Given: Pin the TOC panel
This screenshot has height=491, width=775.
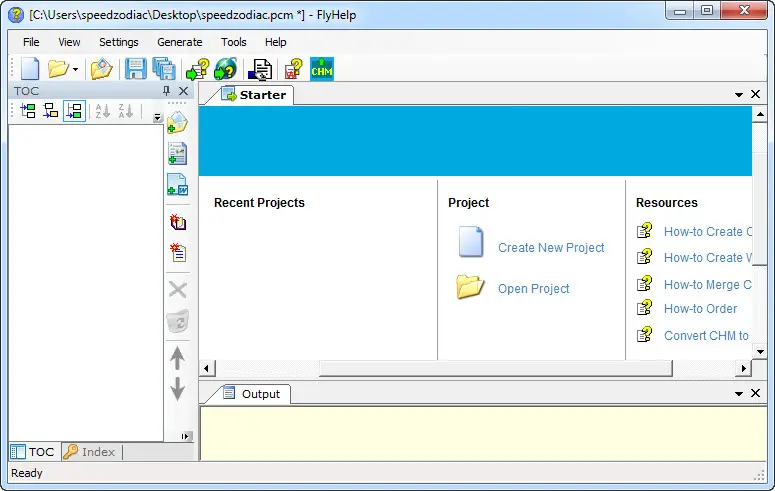Looking at the screenshot, I should coord(167,90).
